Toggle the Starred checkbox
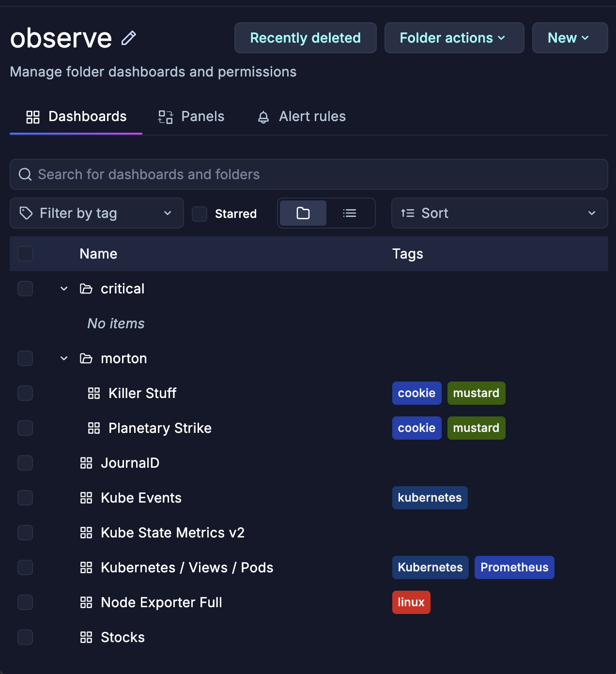The height and width of the screenshot is (674, 616). point(200,214)
